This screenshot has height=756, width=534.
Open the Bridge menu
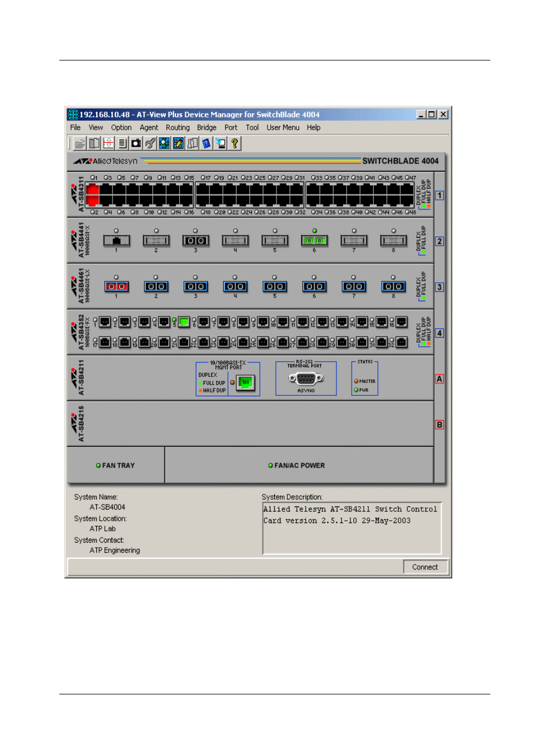[207, 128]
